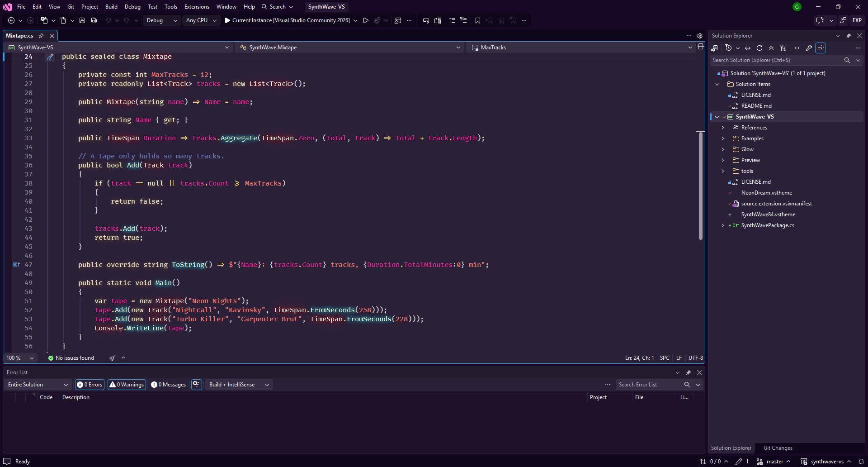The image size is (868, 467).
Task: Open the Build menu
Action: (111, 7)
